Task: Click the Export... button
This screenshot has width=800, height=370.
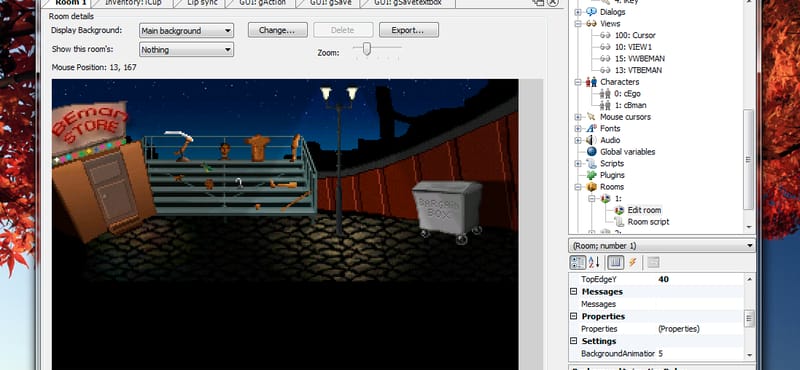Action: pos(409,30)
